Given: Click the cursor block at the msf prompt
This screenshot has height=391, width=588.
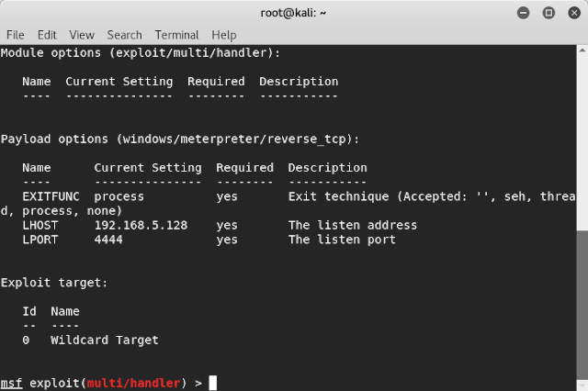Looking at the screenshot, I should 213,383.
